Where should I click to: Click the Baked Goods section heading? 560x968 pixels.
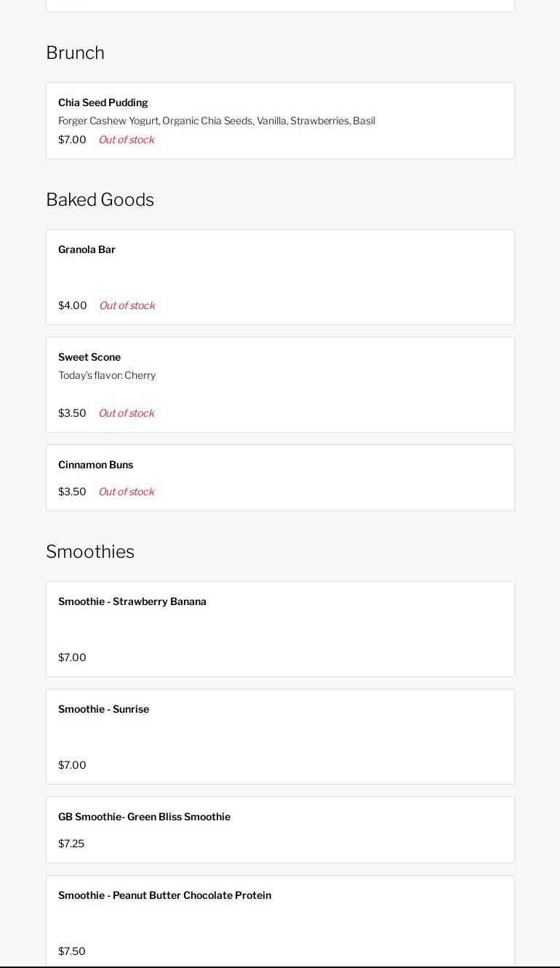(x=100, y=199)
